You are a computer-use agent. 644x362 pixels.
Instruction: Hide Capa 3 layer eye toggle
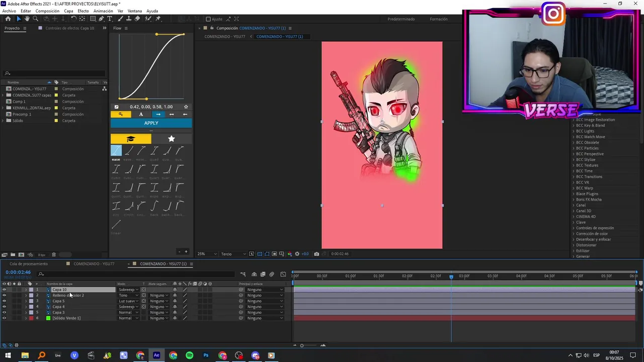(5, 312)
